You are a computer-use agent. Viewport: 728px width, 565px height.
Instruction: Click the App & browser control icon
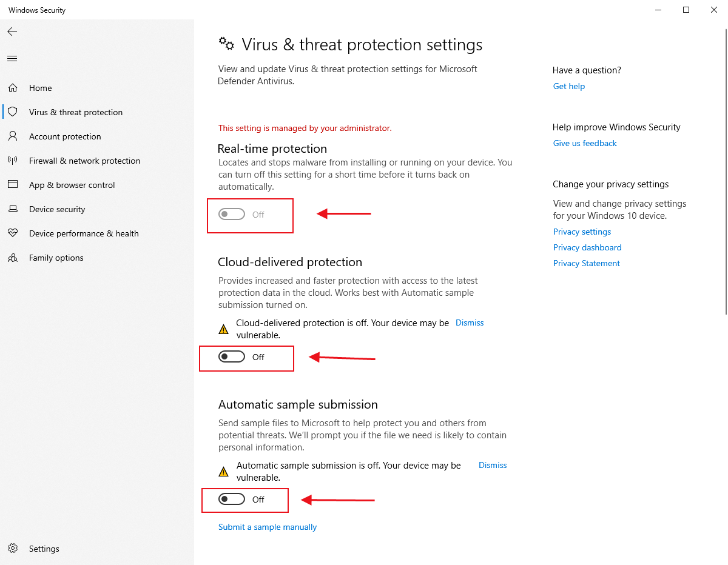[12, 185]
